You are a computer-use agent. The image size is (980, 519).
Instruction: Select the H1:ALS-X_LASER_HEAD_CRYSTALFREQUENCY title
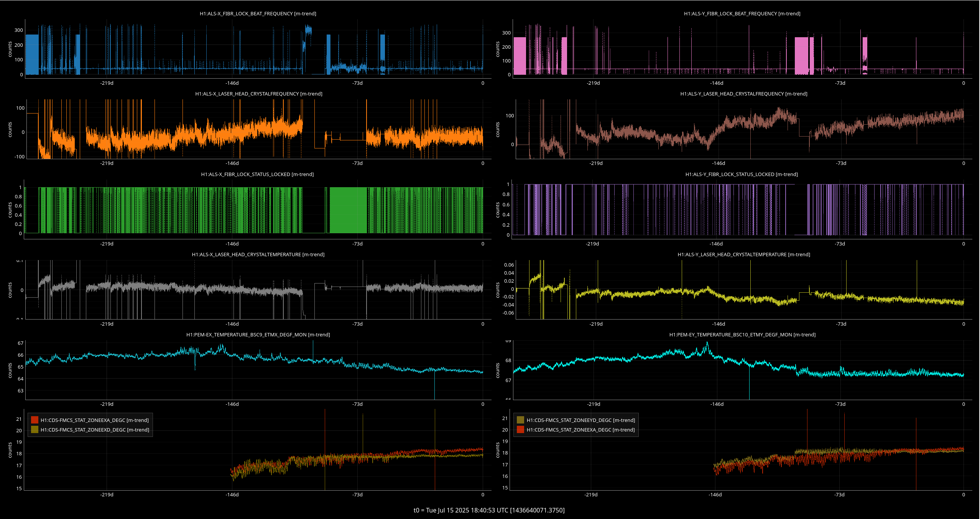pos(258,94)
